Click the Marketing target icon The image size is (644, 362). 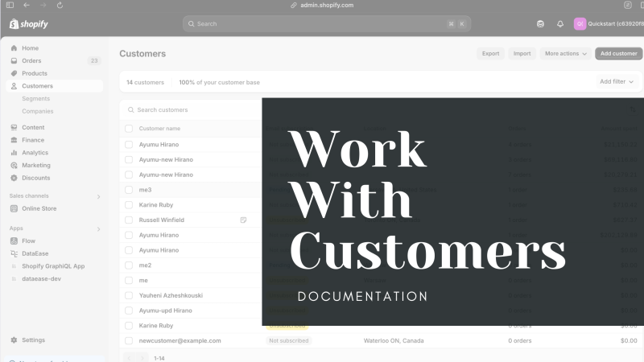click(14, 166)
